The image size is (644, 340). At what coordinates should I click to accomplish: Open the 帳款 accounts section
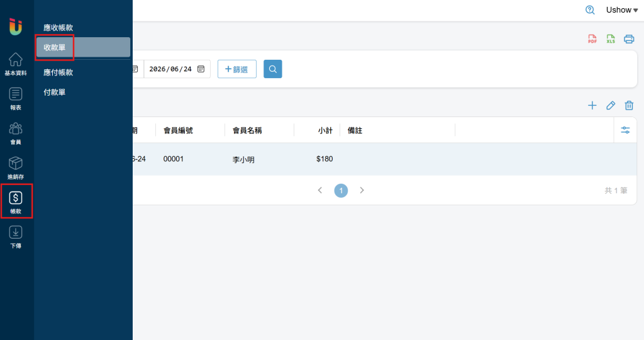(x=16, y=203)
